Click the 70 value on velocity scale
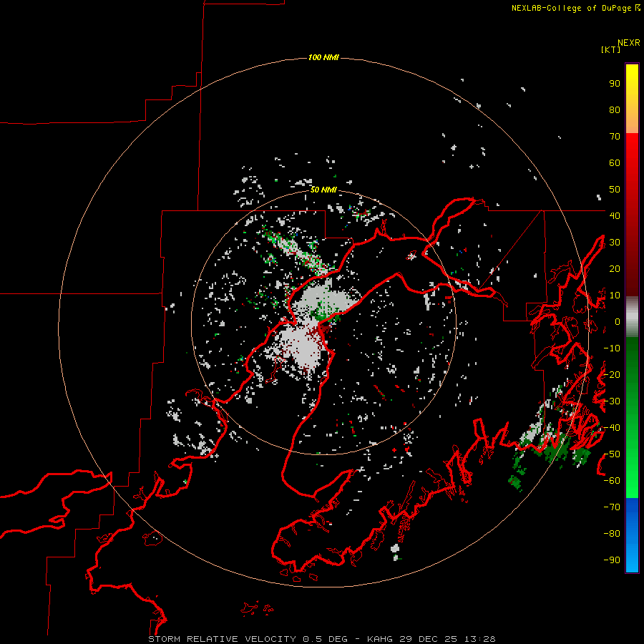This screenshot has height=644, width=644. click(615, 137)
